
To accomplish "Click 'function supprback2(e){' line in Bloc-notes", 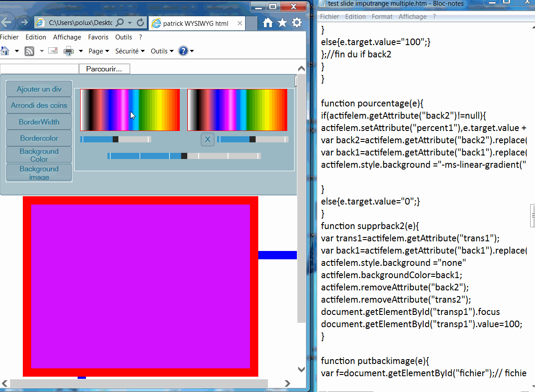I will tap(370, 226).
